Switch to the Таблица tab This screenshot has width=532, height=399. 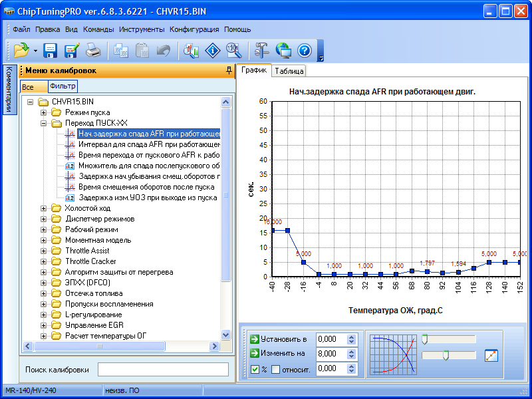[x=289, y=71]
